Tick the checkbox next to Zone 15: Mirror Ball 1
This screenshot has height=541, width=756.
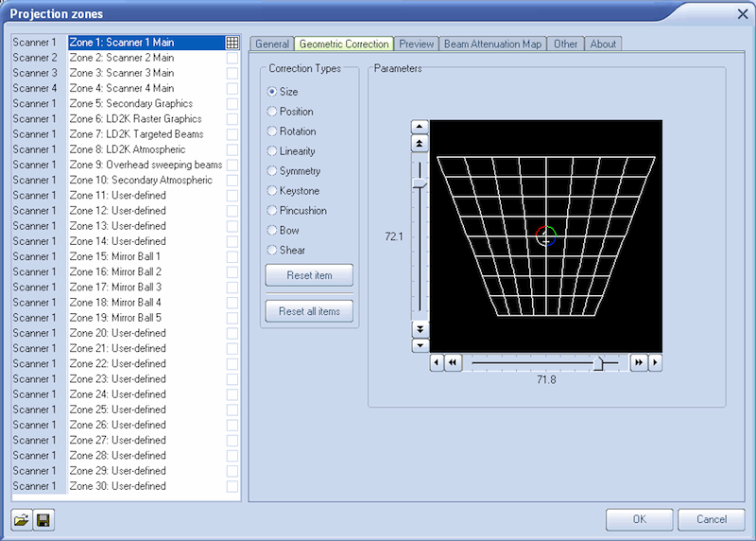click(x=232, y=256)
